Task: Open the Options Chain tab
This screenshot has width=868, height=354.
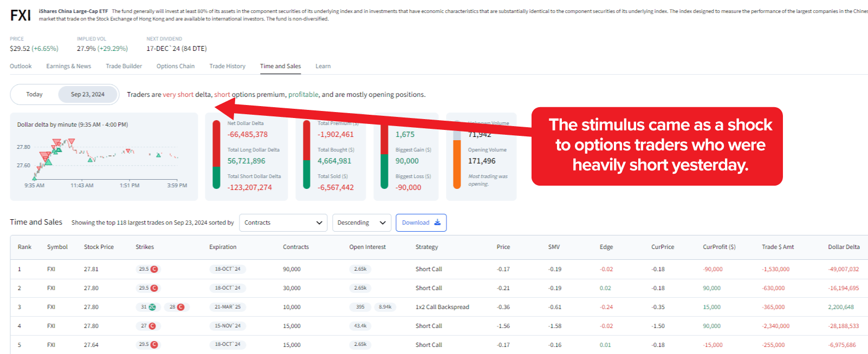Action: (176, 66)
